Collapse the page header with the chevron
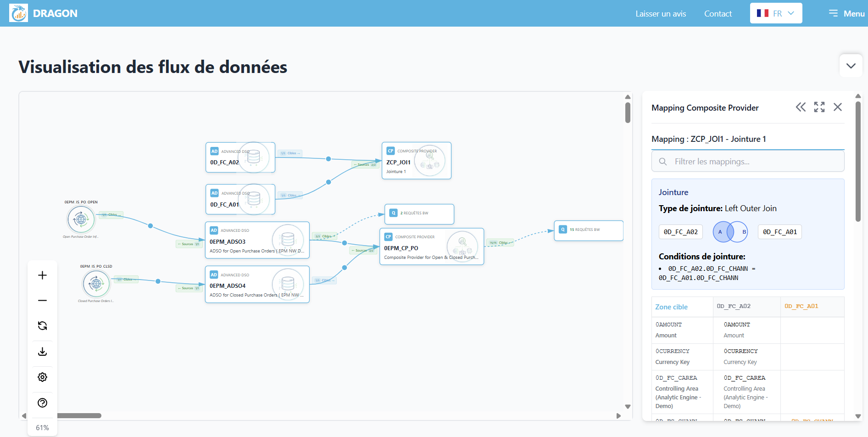Image resolution: width=868 pixels, height=437 pixels. click(x=851, y=65)
